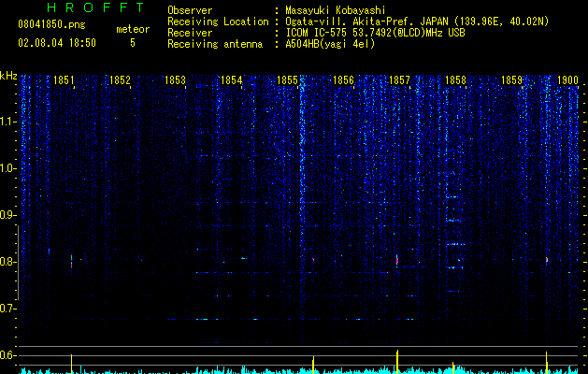This screenshot has width=588, height=374.
Task: Click the 1900 time marker
Action: [x=567, y=79]
